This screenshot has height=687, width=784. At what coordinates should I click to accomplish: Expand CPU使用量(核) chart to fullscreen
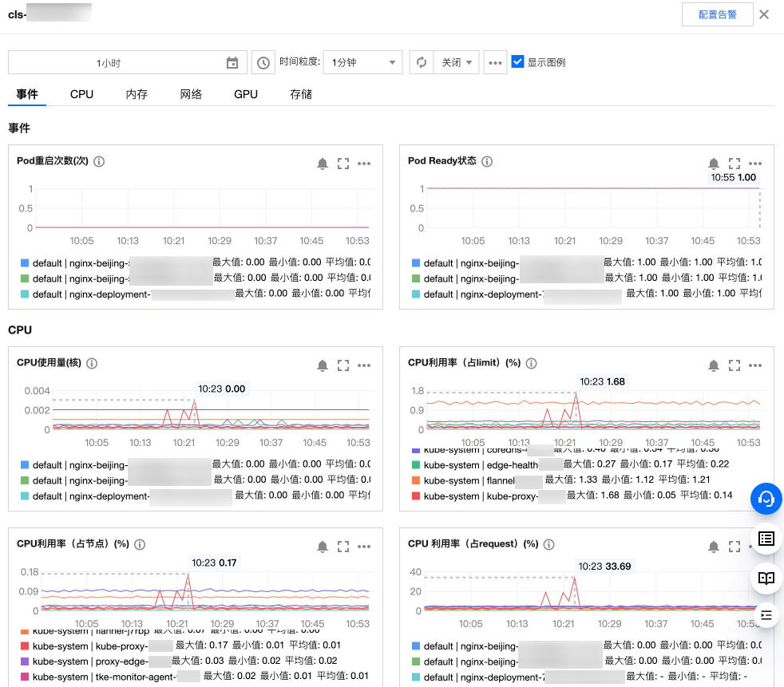tap(343, 365)
